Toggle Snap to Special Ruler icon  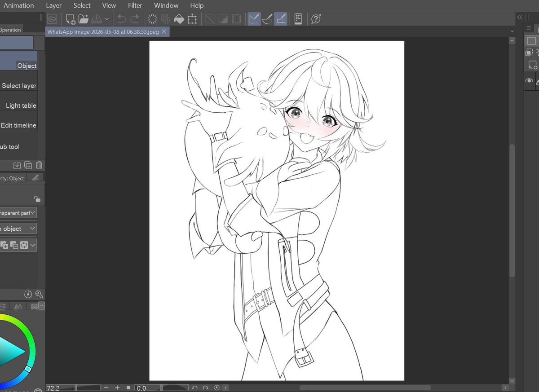267,19
